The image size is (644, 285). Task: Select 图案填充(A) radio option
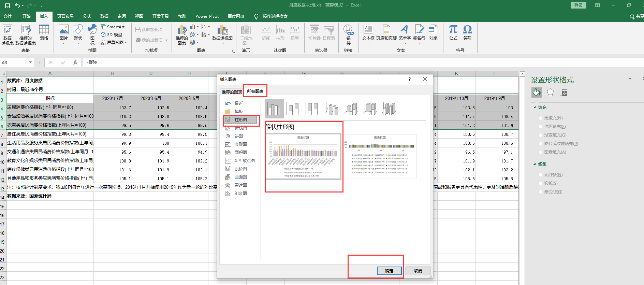coord(552,152)
